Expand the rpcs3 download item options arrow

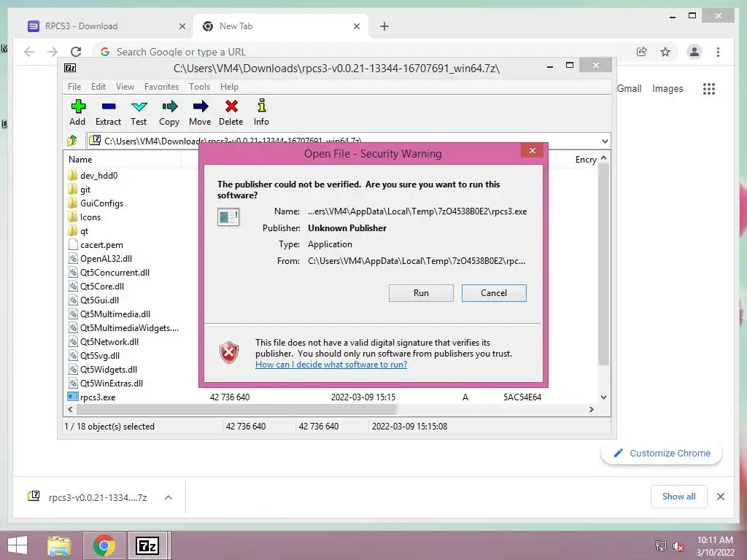click(169, 497)
